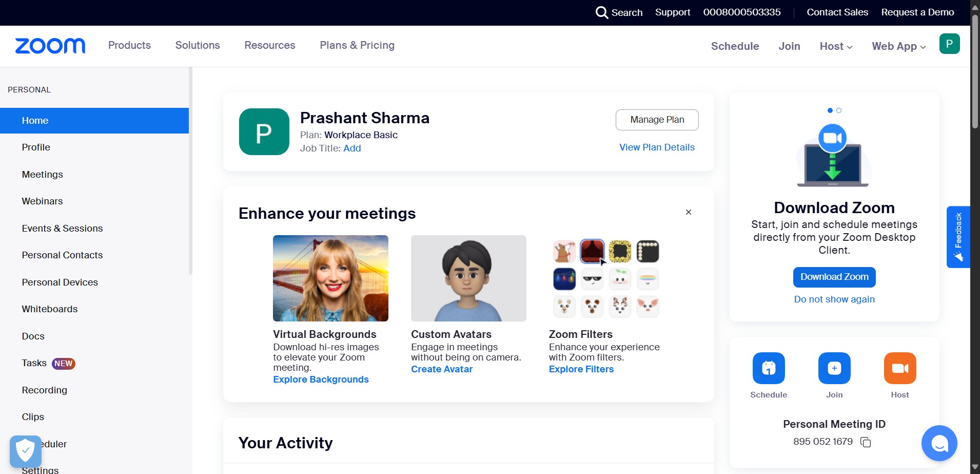The height and width of the screenshot is (474, 980).
Task: Pick the rainbow headband filter icon
Action: click(648, 279)
